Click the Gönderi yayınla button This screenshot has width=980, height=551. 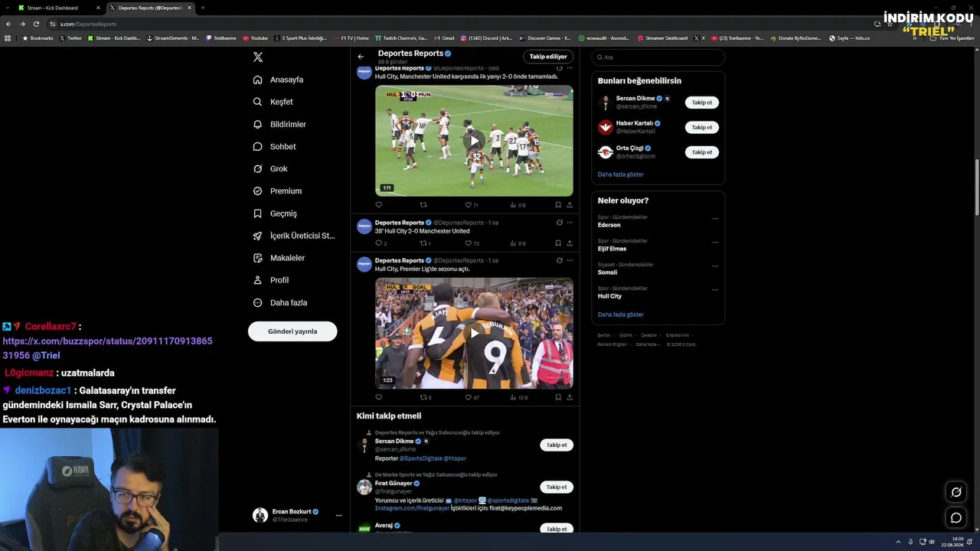point(292,331)
